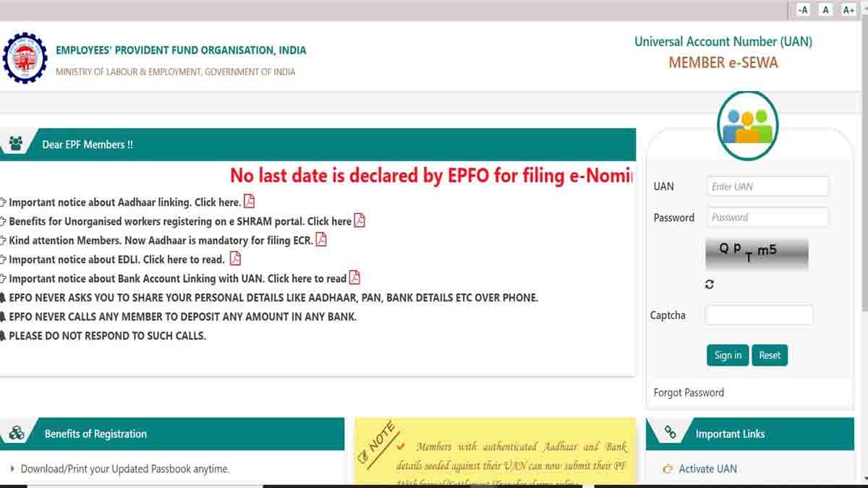Click the EPFO logo emblem
Viewport: 868px width, 488px height.
click(x=25, y=59)
